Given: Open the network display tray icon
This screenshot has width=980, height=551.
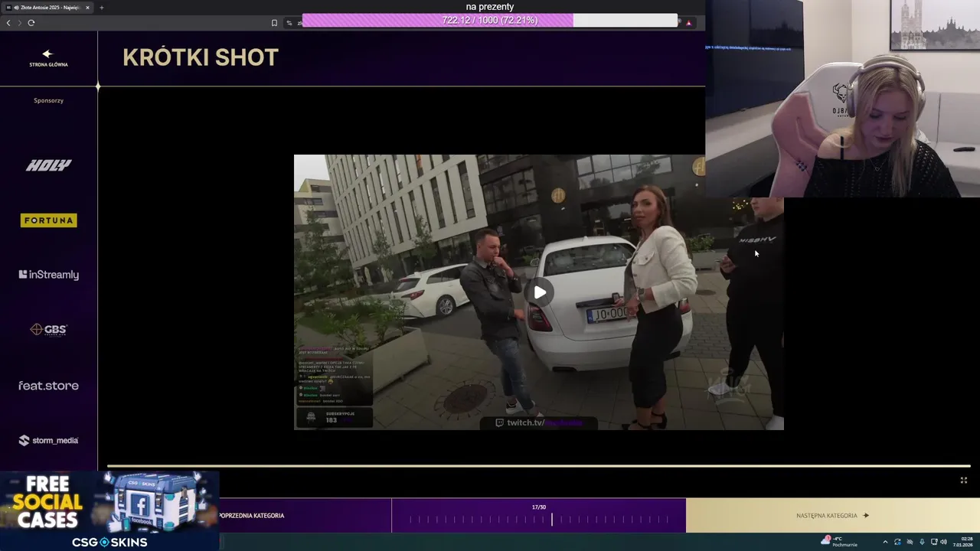Looking at the screenshot, I should click(933, 542).
